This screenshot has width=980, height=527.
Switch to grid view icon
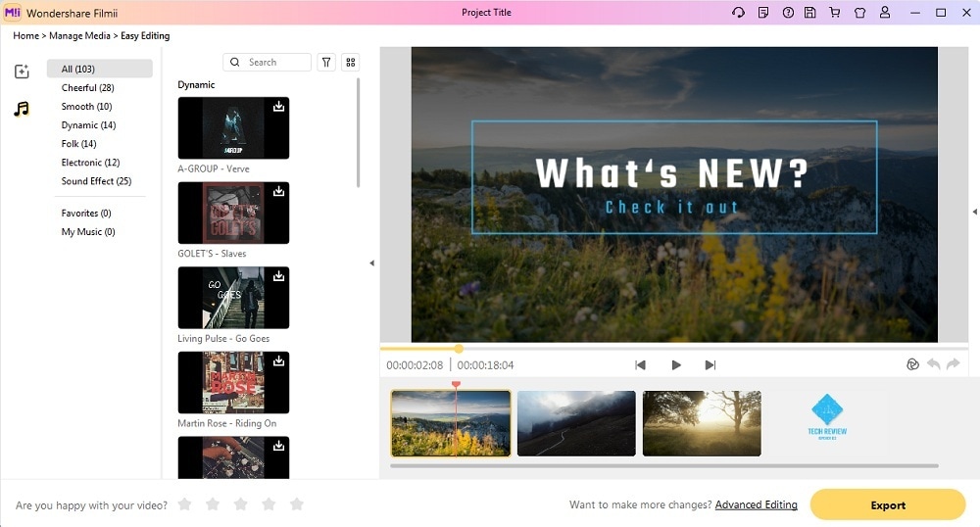(x=351, y=62)
